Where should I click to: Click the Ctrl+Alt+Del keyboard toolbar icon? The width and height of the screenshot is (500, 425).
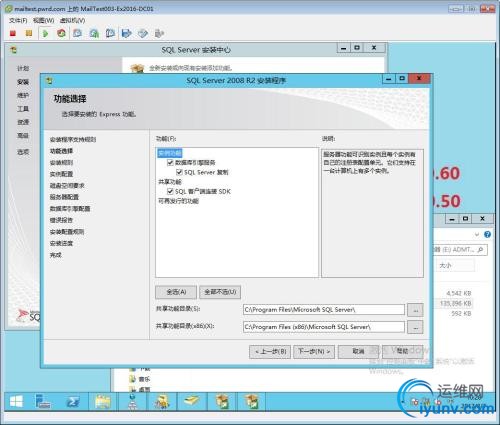(x=143, y=33)
